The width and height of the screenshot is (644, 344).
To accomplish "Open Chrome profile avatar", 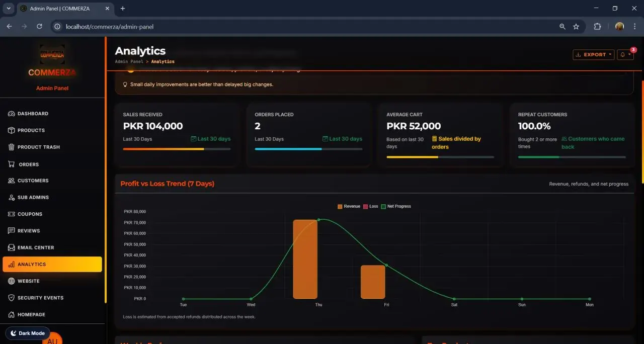I will [x=619, y=27].
